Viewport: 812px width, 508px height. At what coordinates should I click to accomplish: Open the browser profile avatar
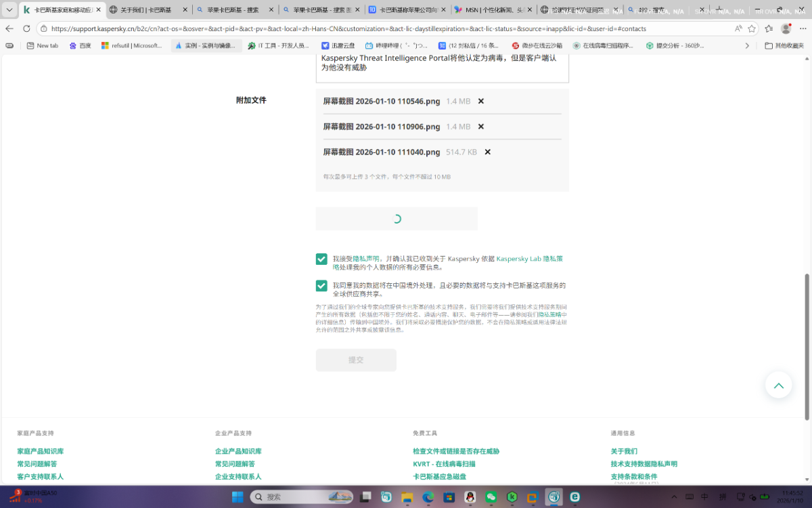click(x=786, y=28)
